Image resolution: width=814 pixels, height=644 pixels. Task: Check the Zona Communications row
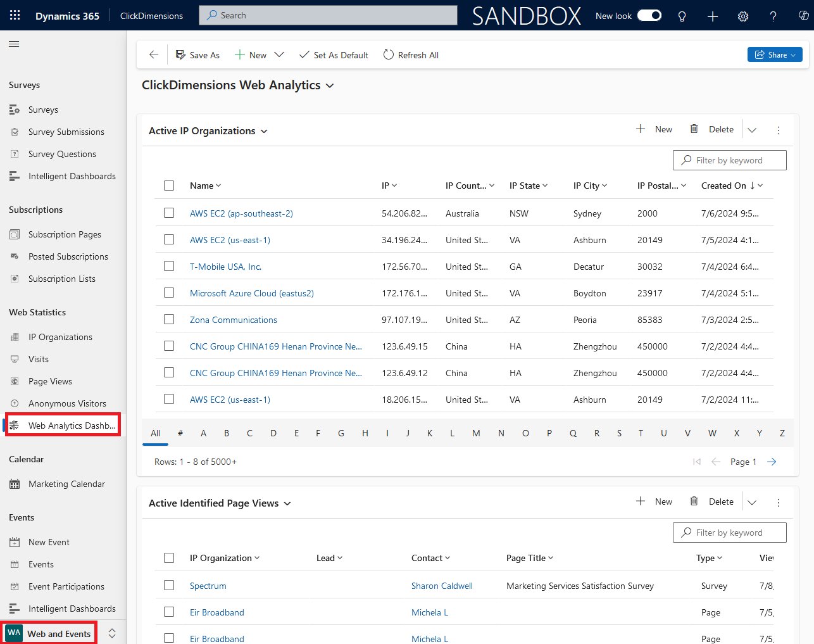coord(169,319)
